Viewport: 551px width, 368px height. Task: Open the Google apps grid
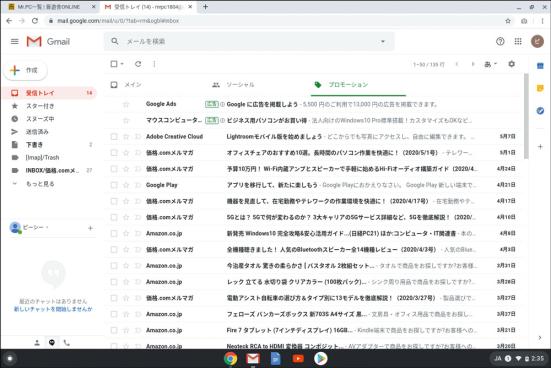[518, 41]
